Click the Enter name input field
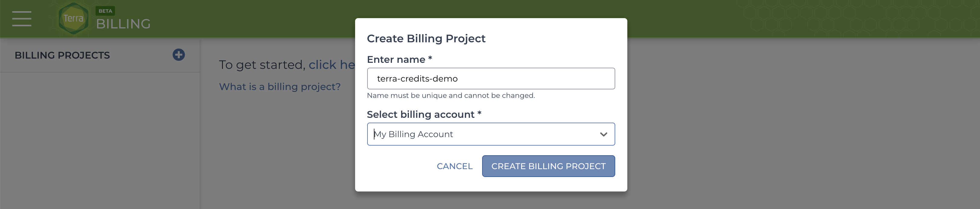The height and width of the screenshot is (209, 980). click(x=491, y=79)
